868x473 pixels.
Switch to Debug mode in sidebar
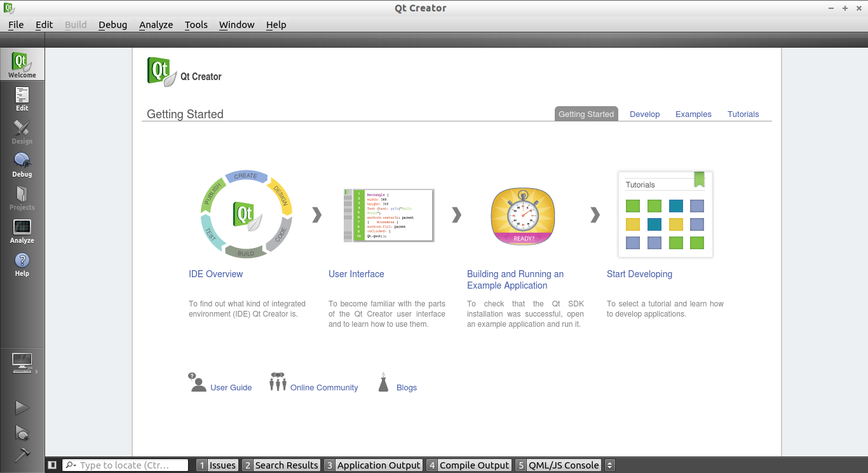coord(22,164)
